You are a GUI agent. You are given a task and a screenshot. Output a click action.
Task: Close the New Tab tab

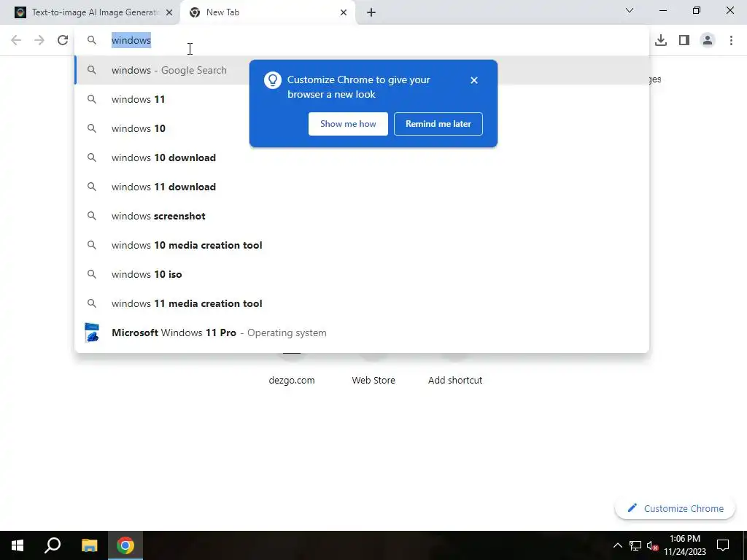(x=344, y=12)
